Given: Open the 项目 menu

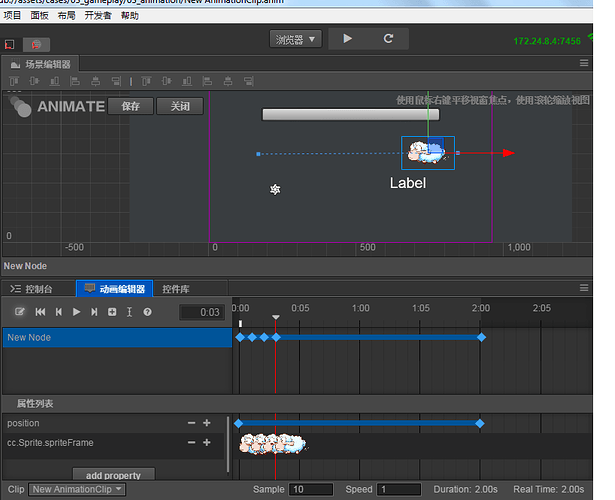Looking at the screenshot, I should click(x=12, y=15).
